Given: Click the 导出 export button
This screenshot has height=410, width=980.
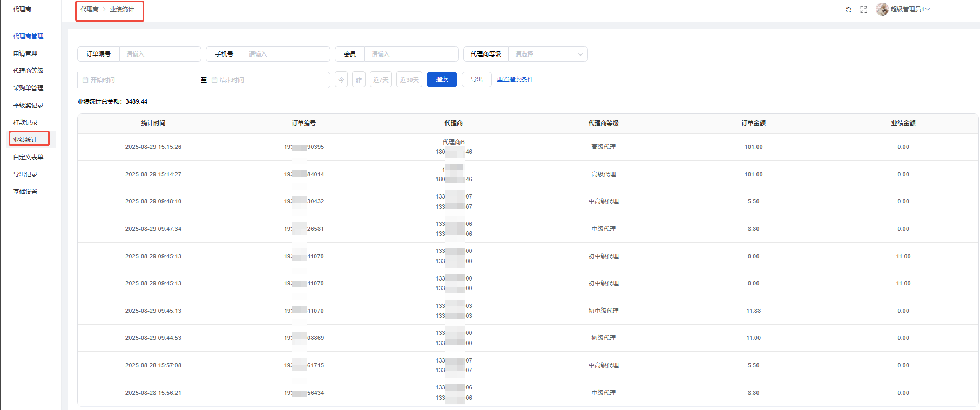Looking at the screenshot, I should [476, 79].
